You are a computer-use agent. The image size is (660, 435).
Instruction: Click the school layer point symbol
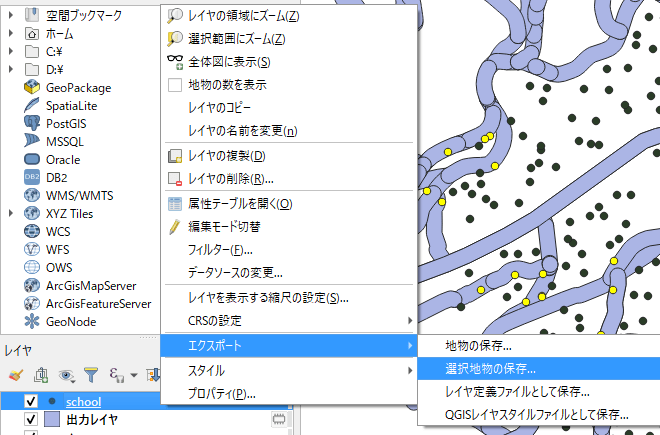point(52,401)
